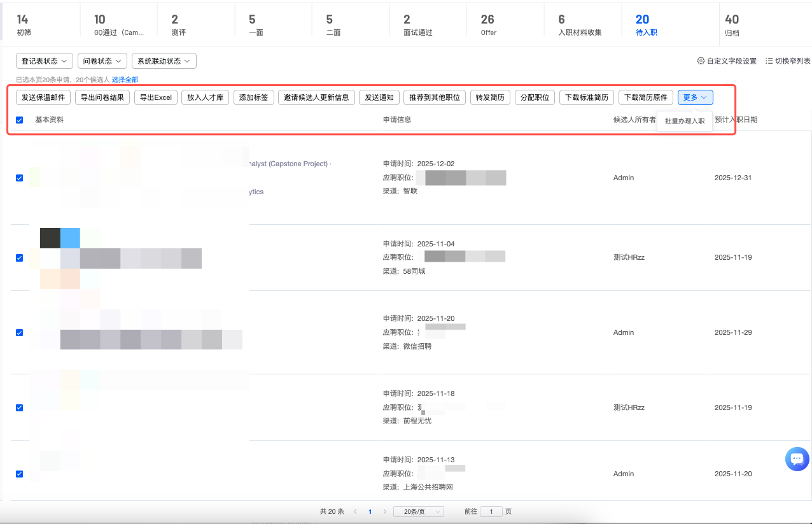812x524 pixels.
Task: Click the 选择全部 link
Action: tap(125, 80)
